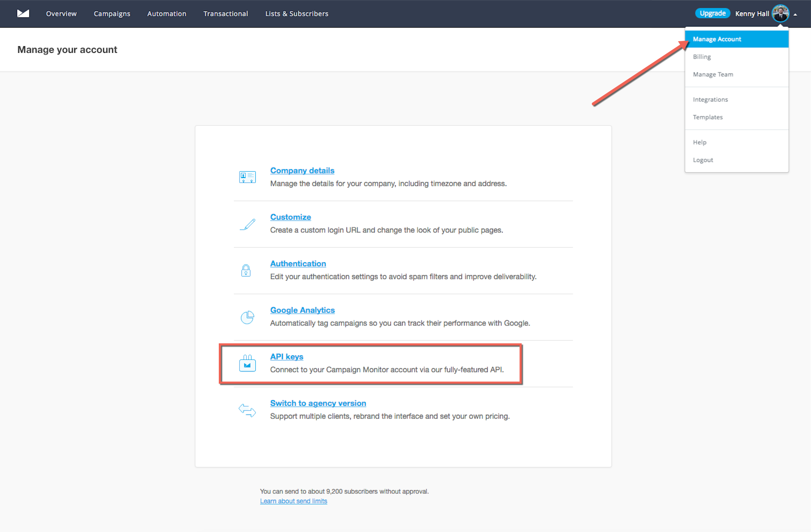Click Kenny Hall's profile avatar
811x532 pixels.
(x=780, y=14)
